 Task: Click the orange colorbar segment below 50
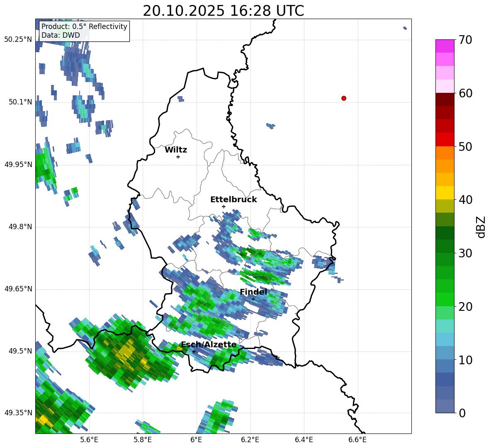(445, 153)
